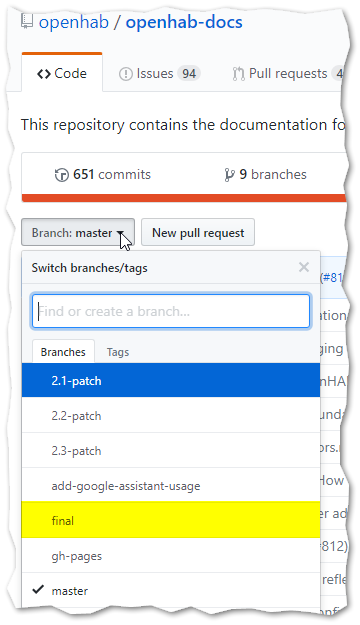The height and width of the screenshot is (625, 360).
Task: Click the Pull requests merge icon
Action: click(238, 74)
